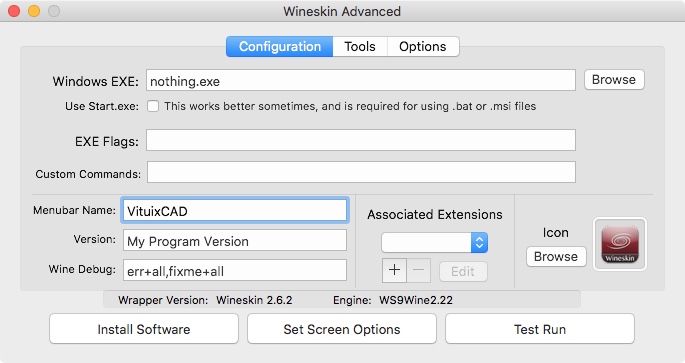Remove associated extension with minus button
Screen dimensions: 685x363
tap(419, 270)
